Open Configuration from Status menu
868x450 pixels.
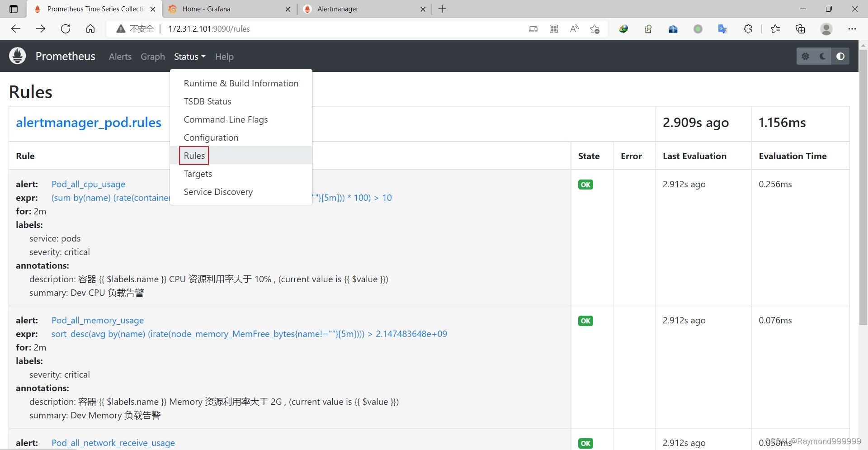(x=241, y=137)
